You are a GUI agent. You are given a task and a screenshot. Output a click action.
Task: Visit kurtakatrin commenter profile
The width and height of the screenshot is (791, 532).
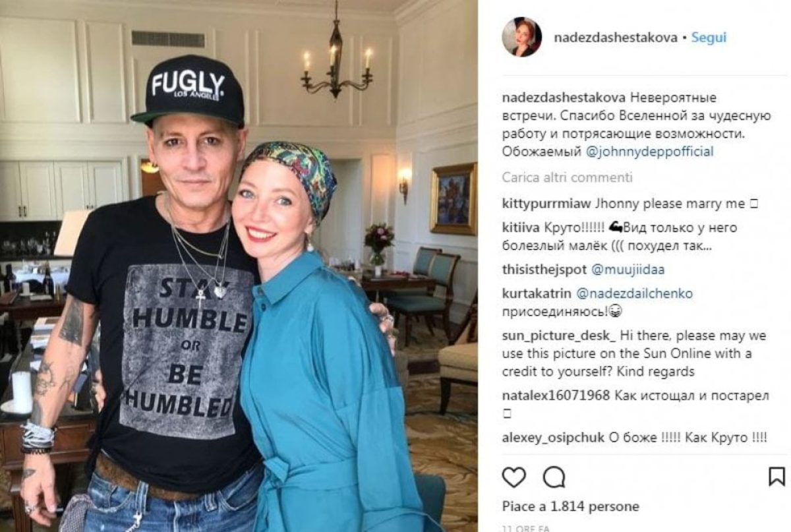click(x=538, y=293)
